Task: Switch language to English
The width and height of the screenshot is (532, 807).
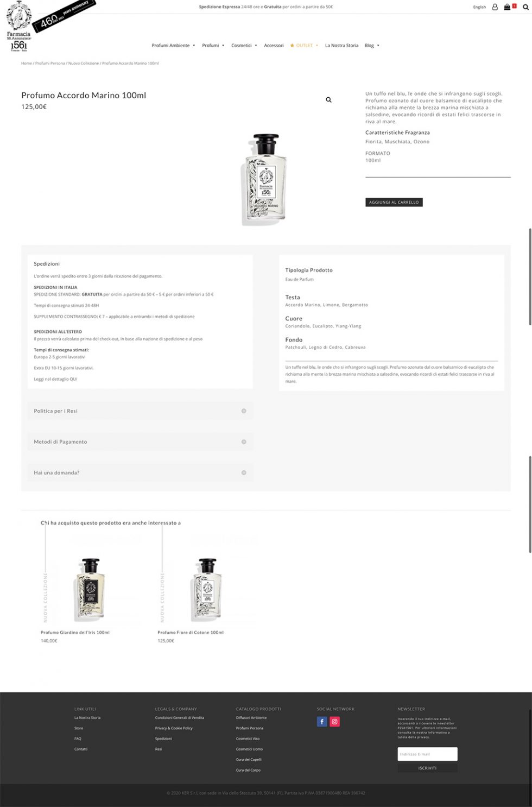Action: pos(479,7)
